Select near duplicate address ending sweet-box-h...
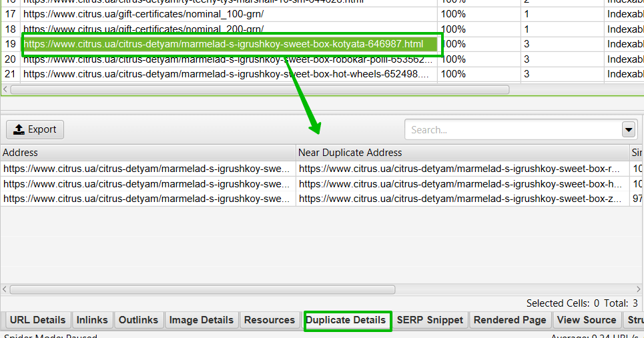The width and height of the screenshot is (644, 338). tap(462, 184)
